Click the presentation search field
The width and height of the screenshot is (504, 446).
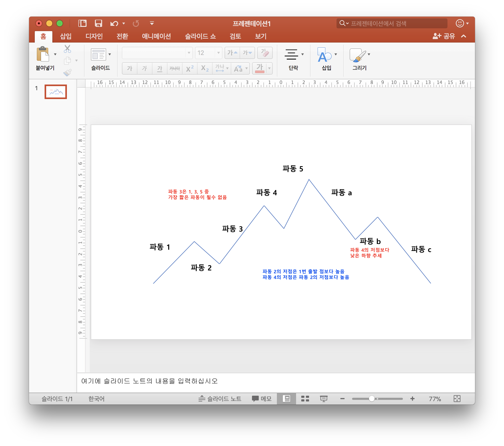click(392, 23)
